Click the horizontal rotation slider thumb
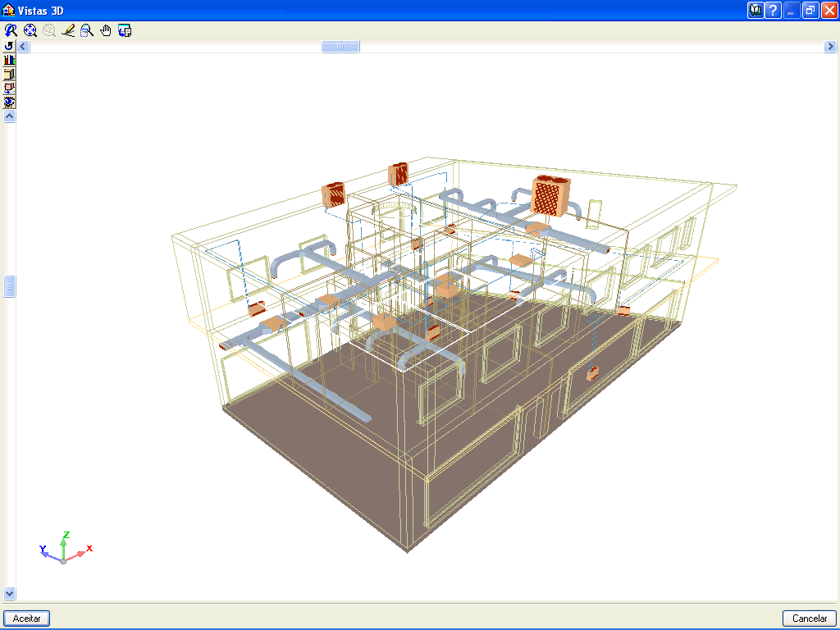This screenshot has height=630, width=840. click(x=340, y=47)
